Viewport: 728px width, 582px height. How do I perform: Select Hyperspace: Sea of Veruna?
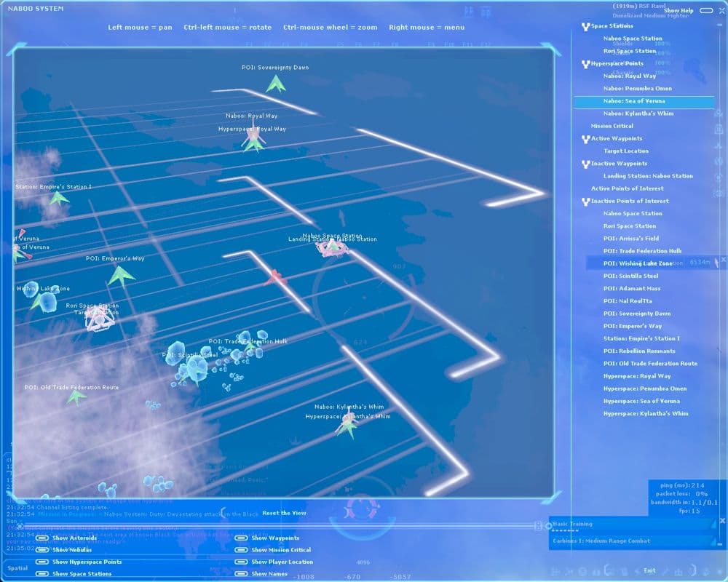[x=641, y=401]
